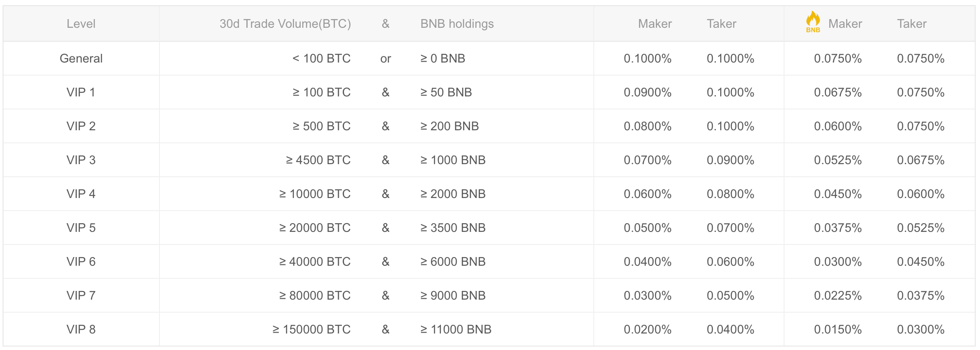Click the < 100 BTC volume cell
This screenshot has height=350, width=980.
[x=321, y=59]
